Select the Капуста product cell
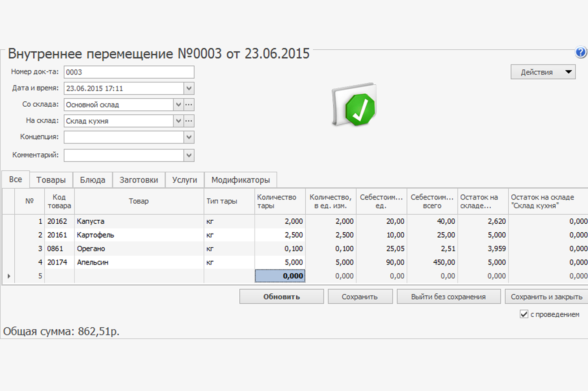 pos(139,221)
